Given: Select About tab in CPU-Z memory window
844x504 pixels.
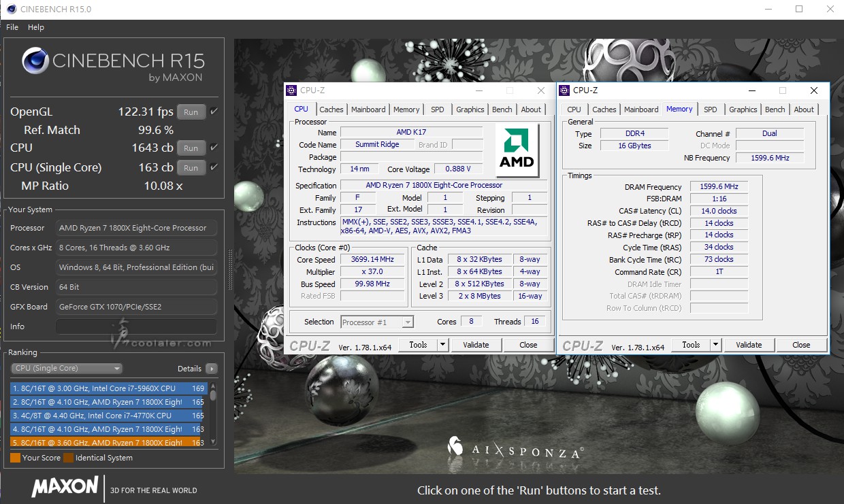Looking at the screenshot, I should 804,110.
